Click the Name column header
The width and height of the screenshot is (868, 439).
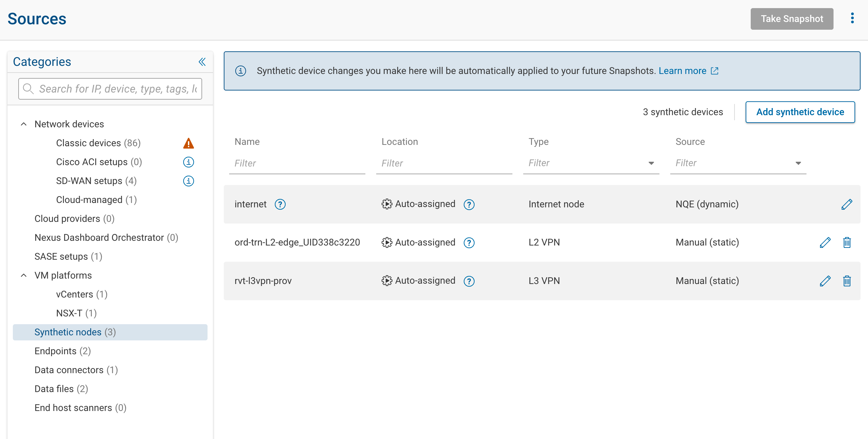tap(247, 142)
